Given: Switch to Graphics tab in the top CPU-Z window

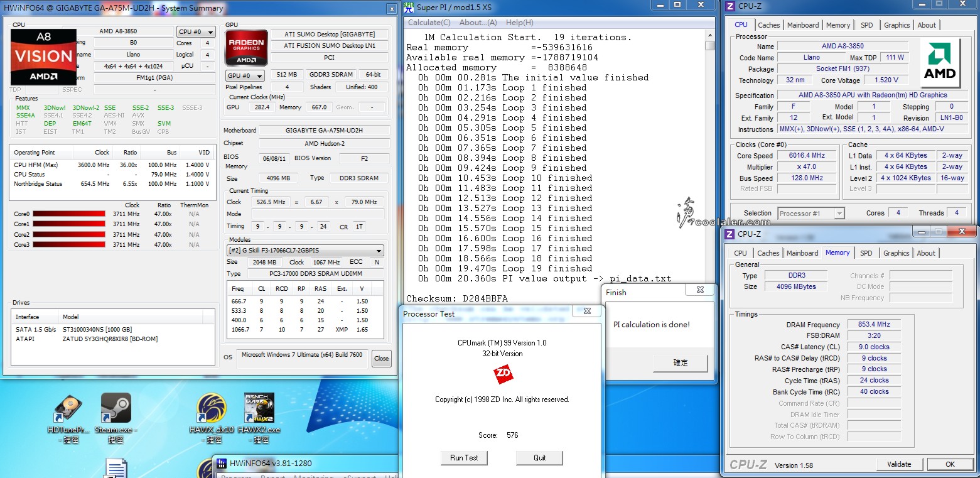Looking at the screenshot, I should (x=897, y=25).
